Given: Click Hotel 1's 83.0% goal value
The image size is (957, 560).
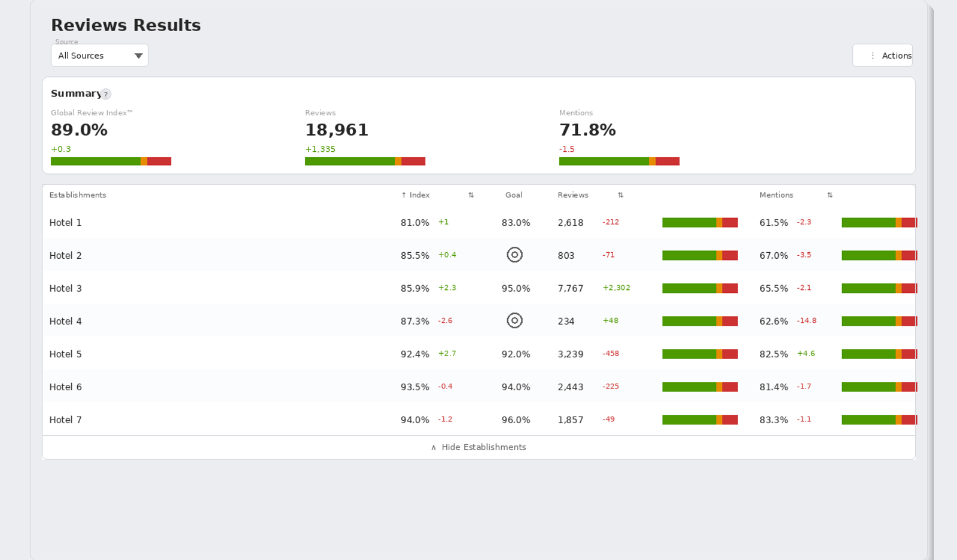Looking at the screenshot, I should pos(516,223).
